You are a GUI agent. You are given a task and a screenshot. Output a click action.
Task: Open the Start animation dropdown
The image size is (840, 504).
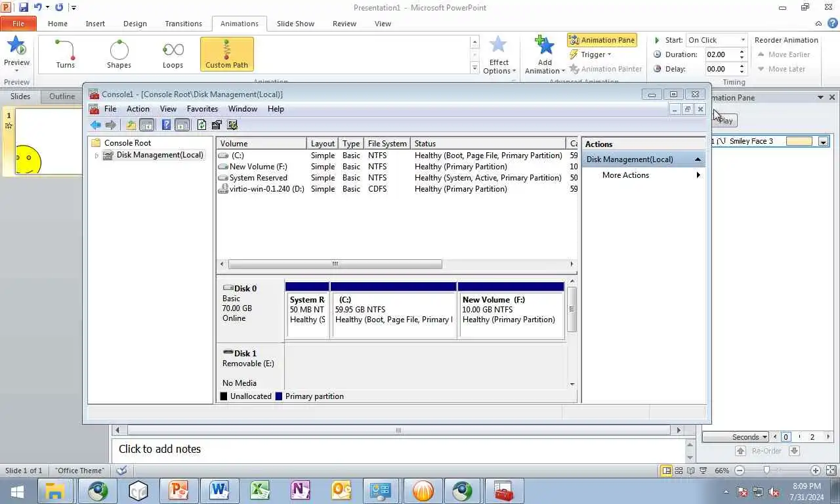[x=742, y=40]
